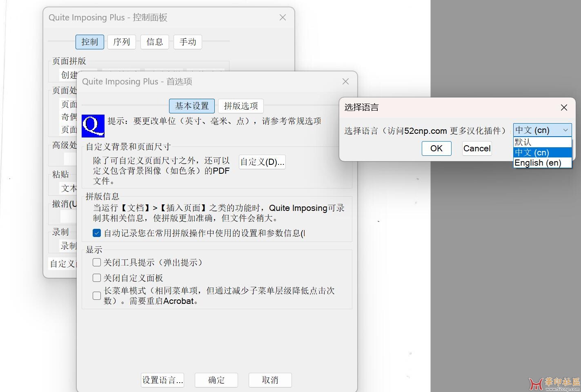Open the 信息 tab

point(155,42)
